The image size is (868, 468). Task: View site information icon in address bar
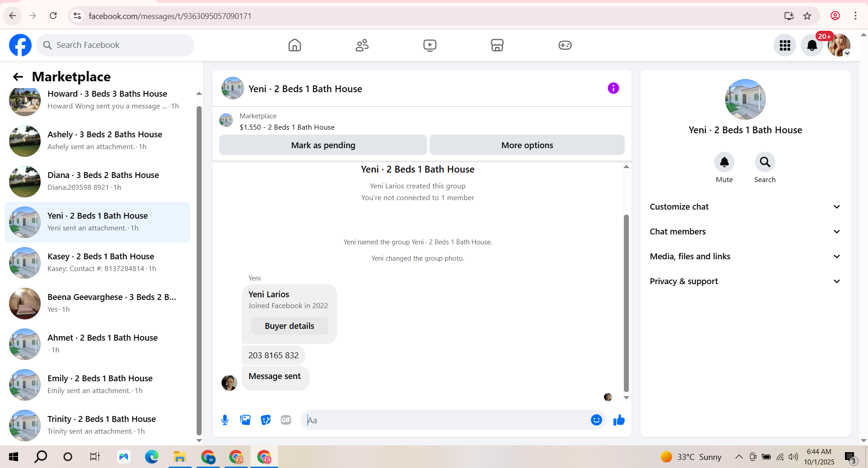coord(77,16)
